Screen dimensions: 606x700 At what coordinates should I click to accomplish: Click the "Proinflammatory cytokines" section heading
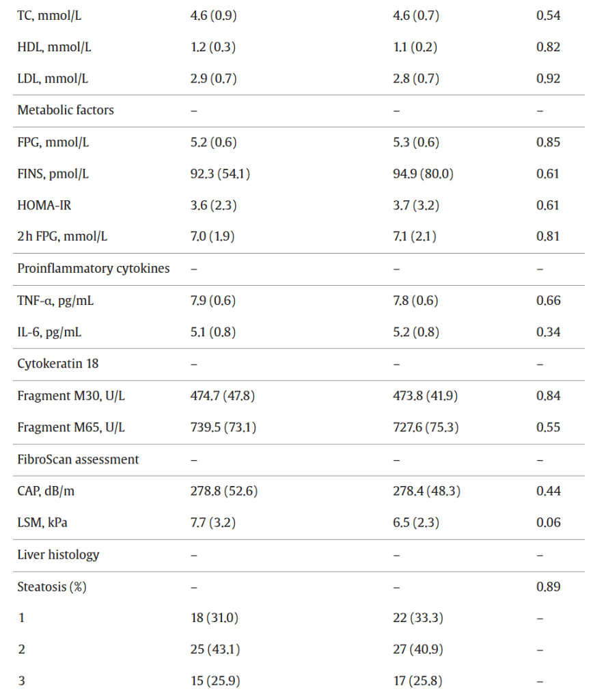click(93, 269)
